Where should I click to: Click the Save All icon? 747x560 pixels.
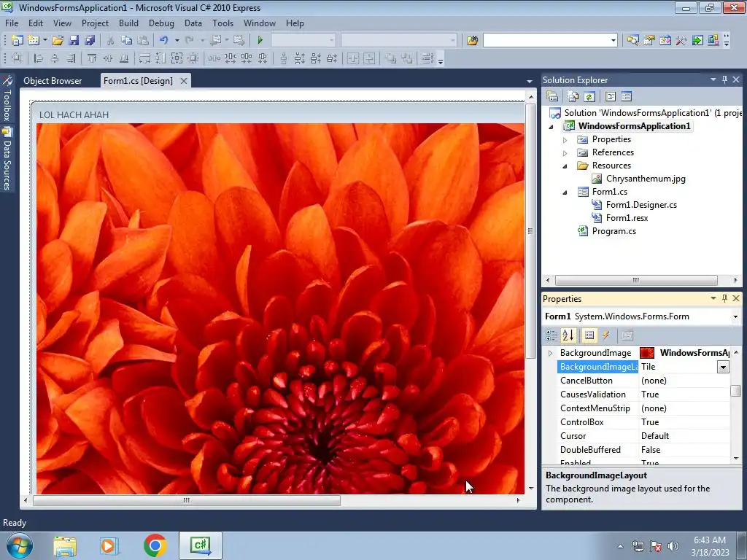90,41
